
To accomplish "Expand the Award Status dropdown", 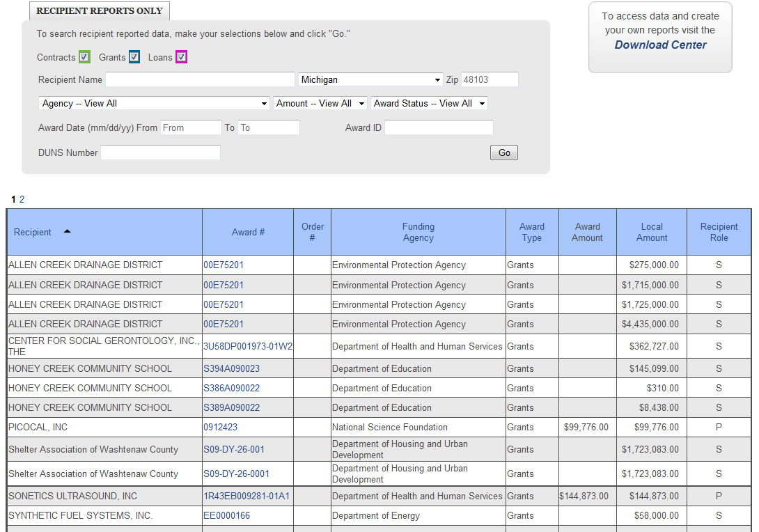I will click(x=428, y=104).
